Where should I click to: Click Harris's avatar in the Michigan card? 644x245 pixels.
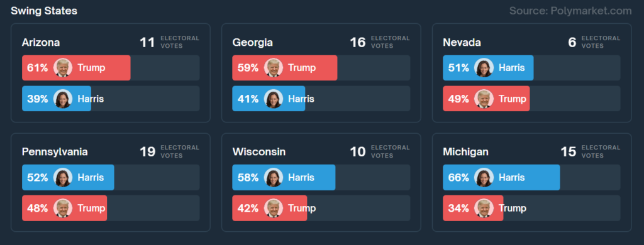(x=484, y=177)
